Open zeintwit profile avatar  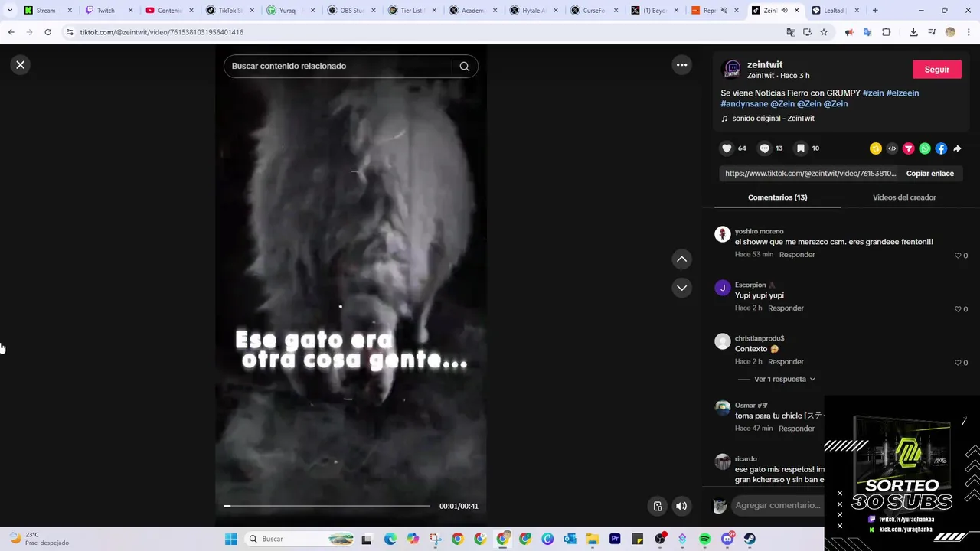[x=732, y=70]
